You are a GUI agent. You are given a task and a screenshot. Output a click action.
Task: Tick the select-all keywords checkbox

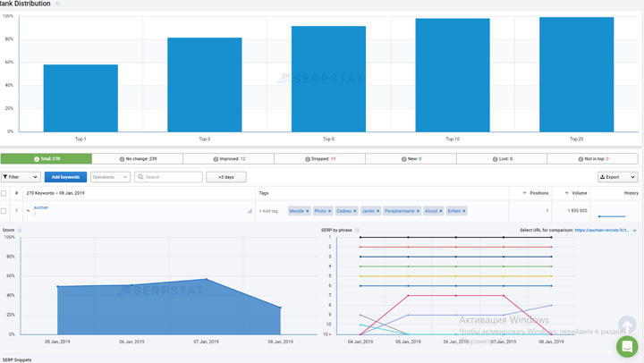(x=4, y=193)
